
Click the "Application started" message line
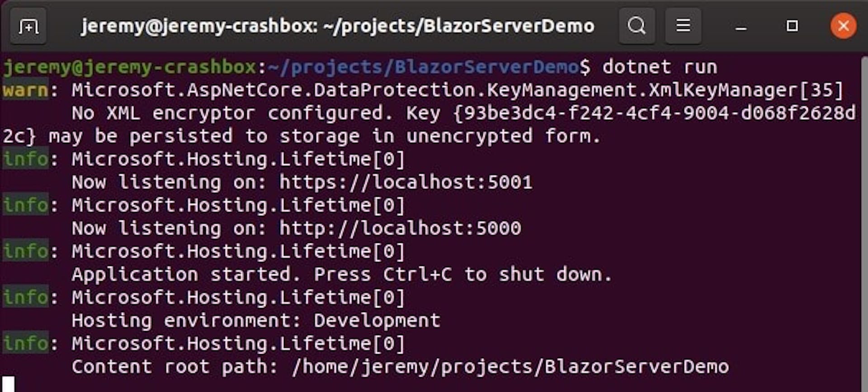tap(342, 275)
